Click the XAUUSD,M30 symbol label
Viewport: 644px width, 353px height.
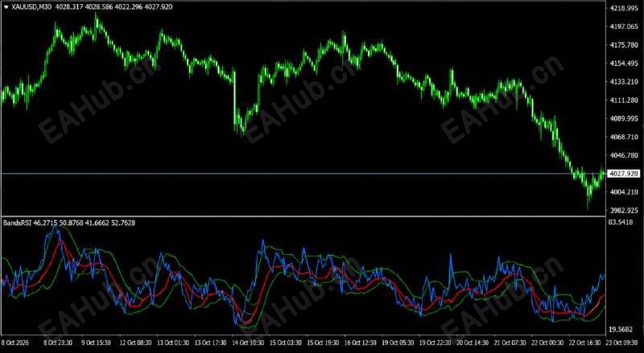31,7
